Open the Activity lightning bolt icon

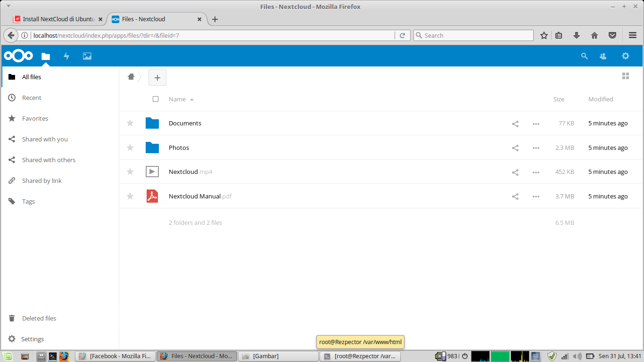(66, 56)
